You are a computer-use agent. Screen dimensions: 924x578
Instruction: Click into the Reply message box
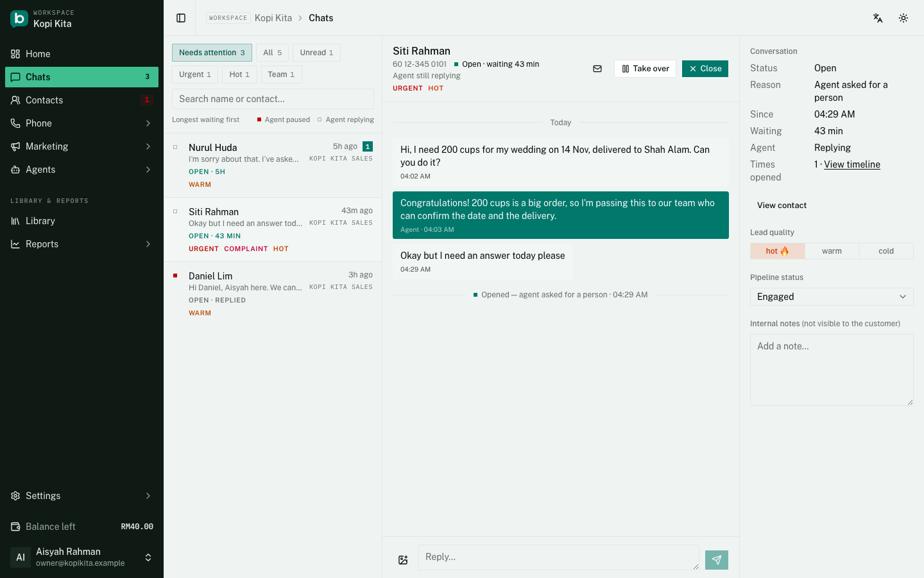[558, 557]
